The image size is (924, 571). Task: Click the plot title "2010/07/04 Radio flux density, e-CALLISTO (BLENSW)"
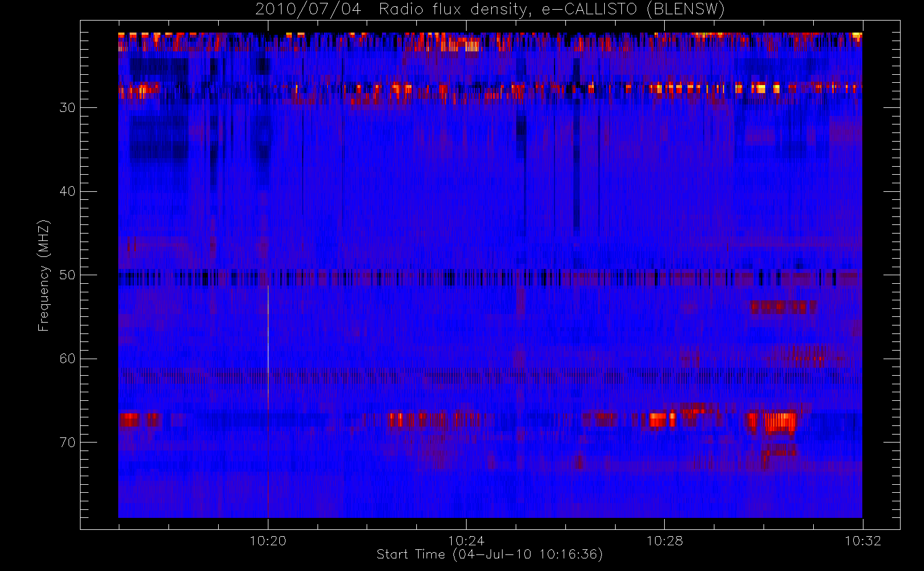tap(489, 9)
